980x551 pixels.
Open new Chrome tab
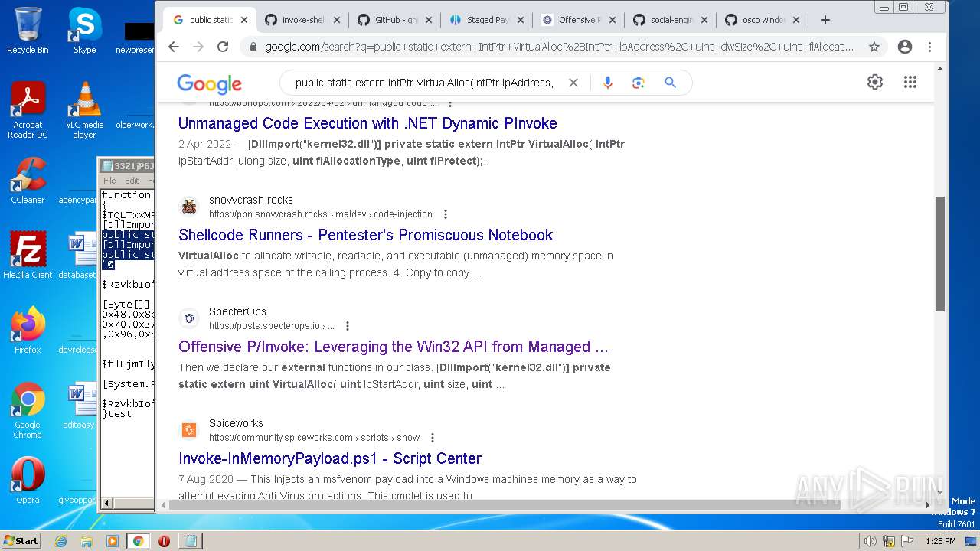825,20
